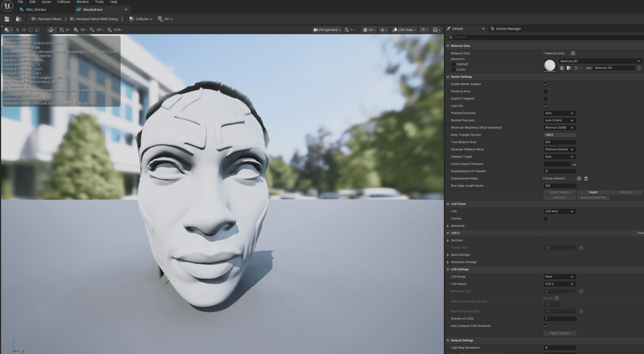Open the File menu

20,2
